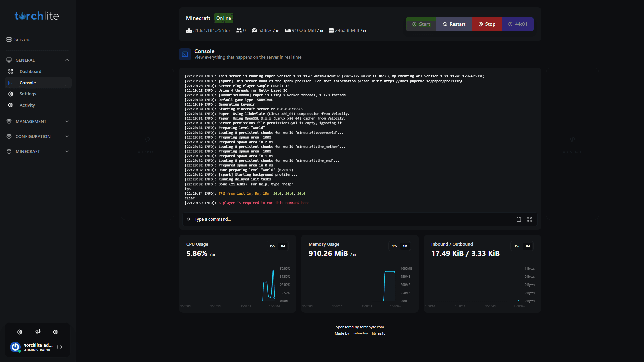Screen dimensions: 644x362
Task: Select 15S range for CPU Usage
Action: [x=272, y=246]
